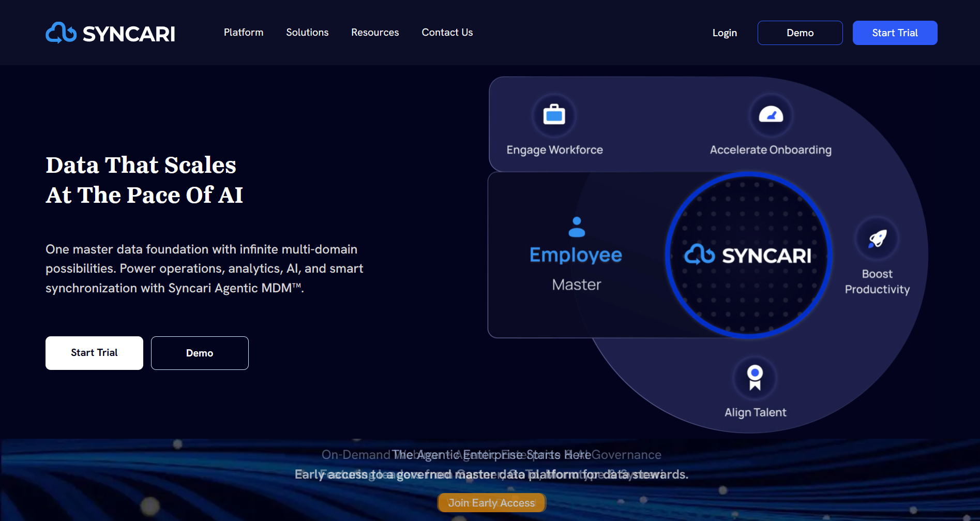Click the Boost Productivity label
This screenshot has width=980, height=521.
877,281
